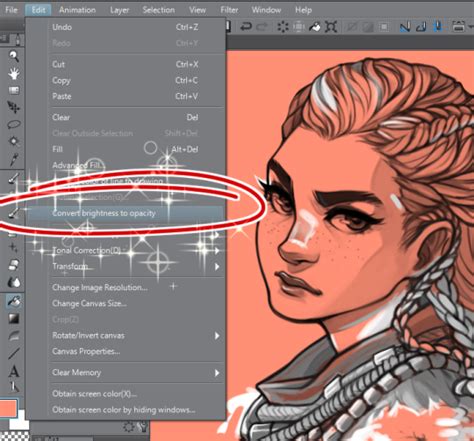Select the Gradient tool

click(14, 318)
